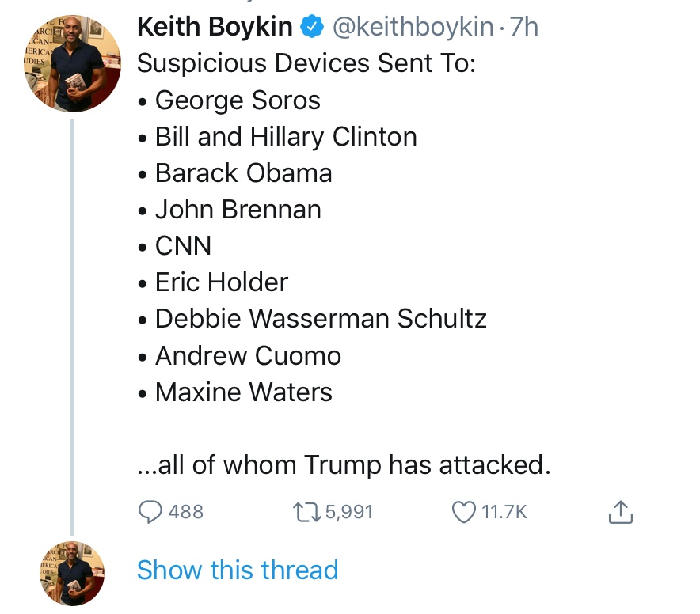This screenshot has width=700, height=614.
Task: Visit the @keithboykin handle
Action: 413,28
